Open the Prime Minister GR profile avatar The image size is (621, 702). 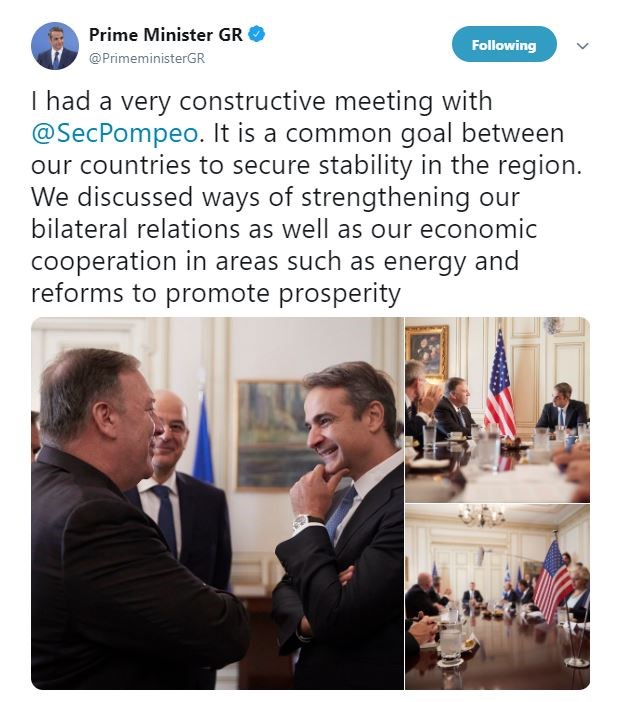pyautogui.click(x=55, y=46)
